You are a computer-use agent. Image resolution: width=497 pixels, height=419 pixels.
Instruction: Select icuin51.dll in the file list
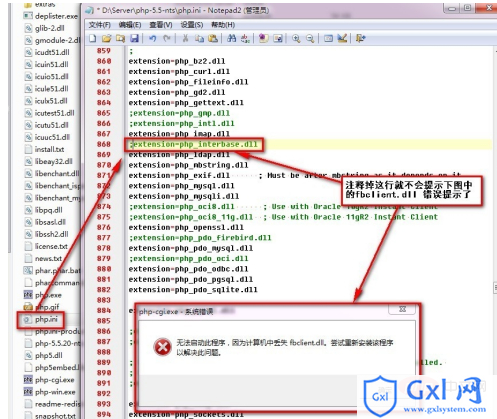pyautogui.click(x=51, y=64)
